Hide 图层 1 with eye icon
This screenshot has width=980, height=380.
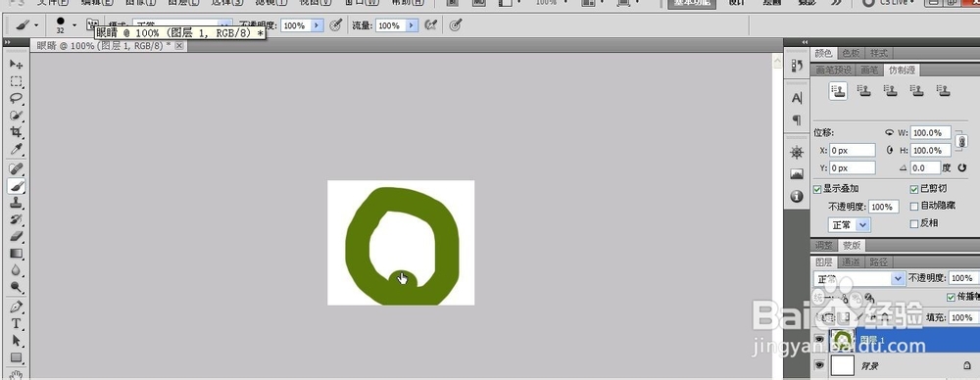(x=819, y=340)
